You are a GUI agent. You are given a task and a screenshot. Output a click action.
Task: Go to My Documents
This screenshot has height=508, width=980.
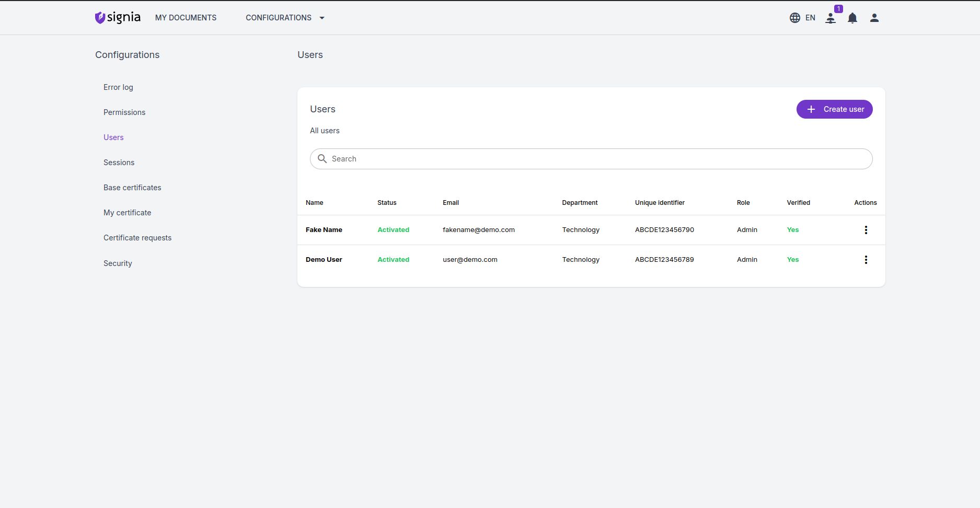click(x=186, y=18)
